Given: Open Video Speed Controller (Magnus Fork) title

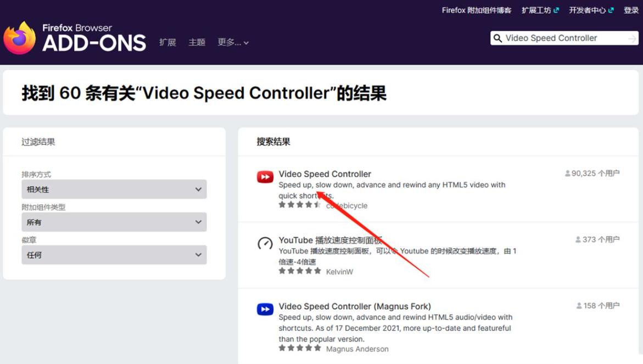Looking at the screenshot, I should click(355, 306).
